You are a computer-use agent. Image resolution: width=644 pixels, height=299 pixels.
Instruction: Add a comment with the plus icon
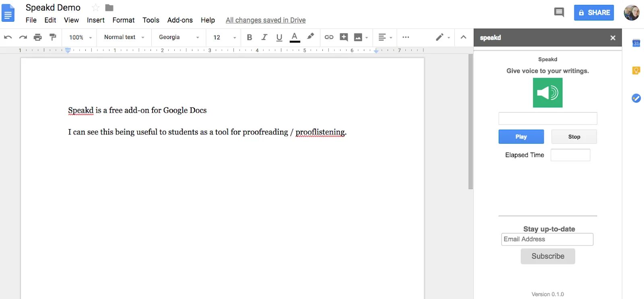(x=344, y=37)
